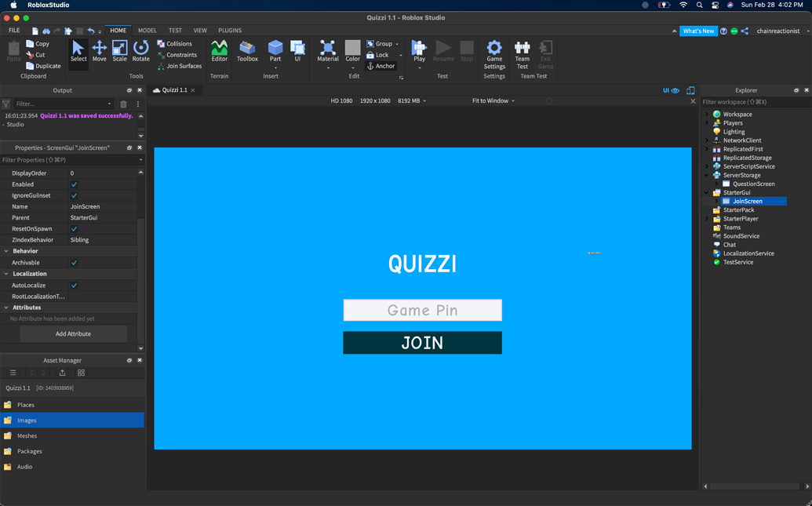Collapse the Behavior section in Properties

click(6, 250)
